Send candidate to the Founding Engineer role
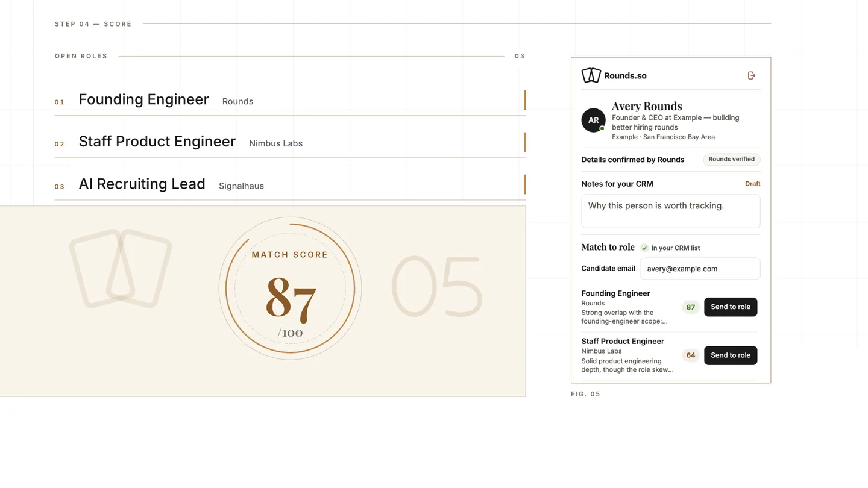The height and width of the screenshot is (488, 868). click(x=731, y=307)
